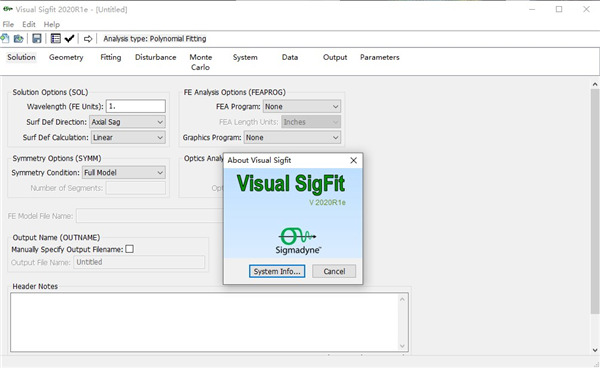Click the Number of Segments field
Image resolution: width=600 pixels, height=368 pixels.
point(136,188)
